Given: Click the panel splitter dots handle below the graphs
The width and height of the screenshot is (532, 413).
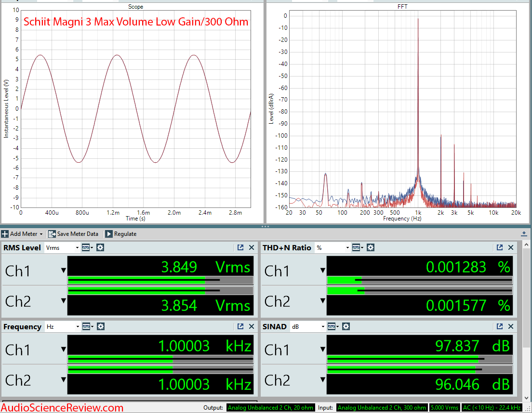Looking at the screenshot, I should (266, 226).
